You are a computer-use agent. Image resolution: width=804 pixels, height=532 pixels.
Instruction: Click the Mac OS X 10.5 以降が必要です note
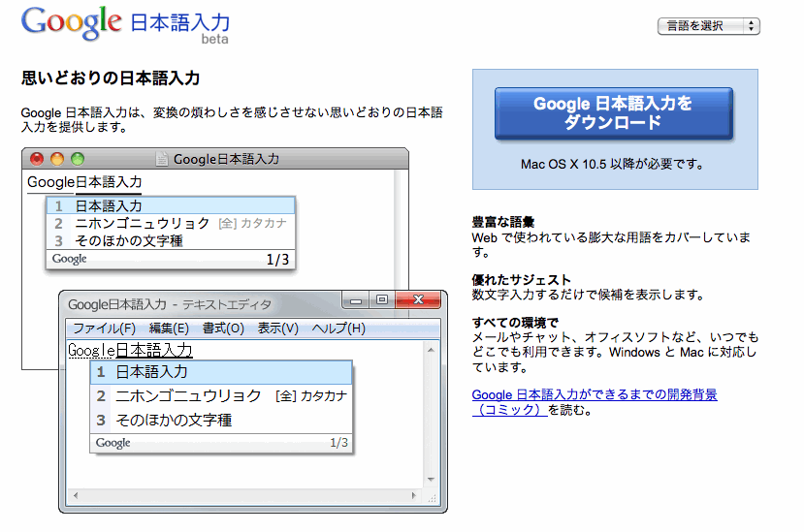[612, 164]
